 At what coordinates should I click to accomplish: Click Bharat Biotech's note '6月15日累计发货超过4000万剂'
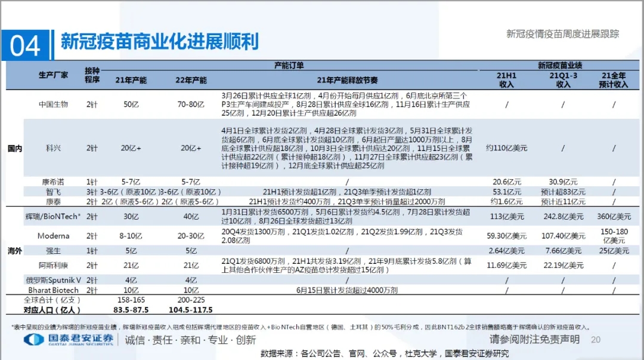point(347,290)
